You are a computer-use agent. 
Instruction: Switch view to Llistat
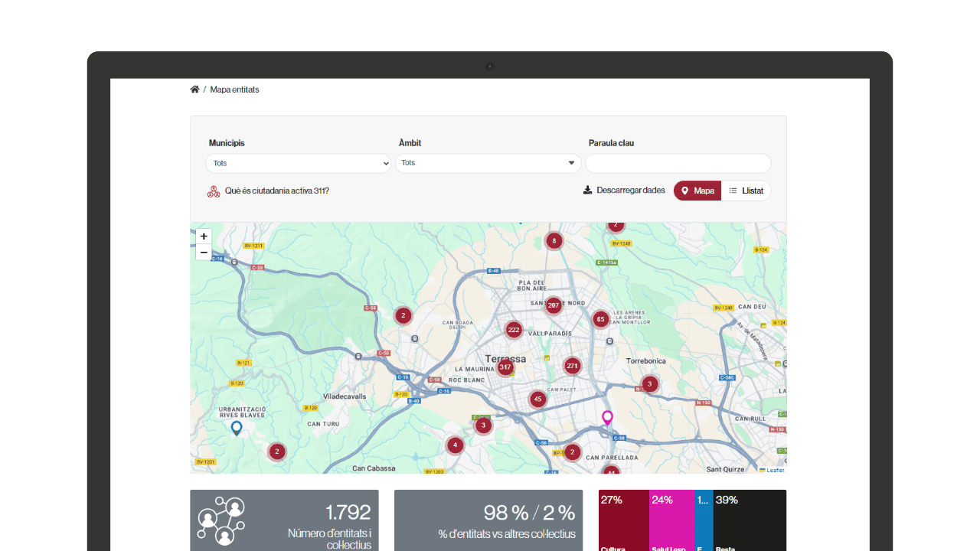click(x=747, y=190)
